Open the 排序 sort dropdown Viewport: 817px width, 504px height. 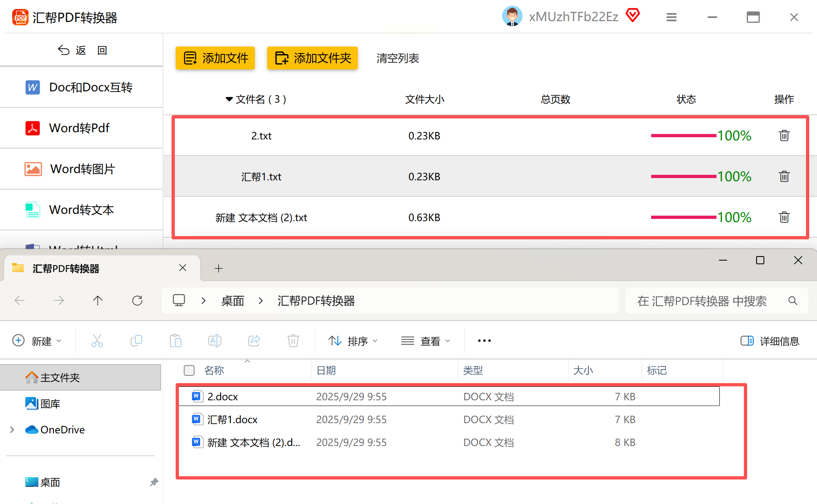click(x=353, y=341)
